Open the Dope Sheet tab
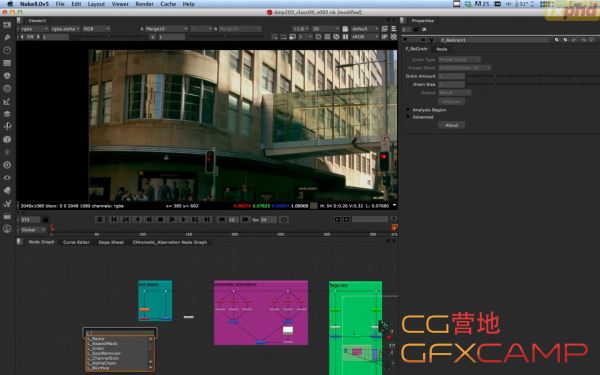Image resolution: width=600 pixels, height=375 pixels. [111, 242]
